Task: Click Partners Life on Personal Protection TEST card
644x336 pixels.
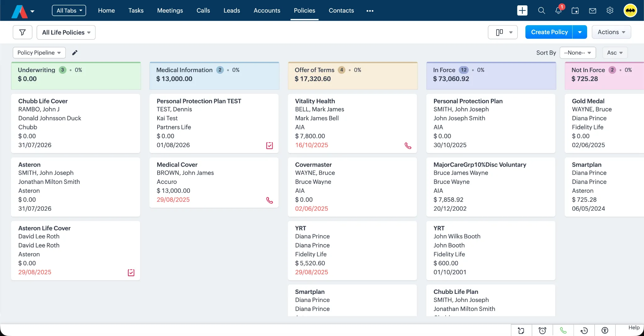Action: coord(174,127)
